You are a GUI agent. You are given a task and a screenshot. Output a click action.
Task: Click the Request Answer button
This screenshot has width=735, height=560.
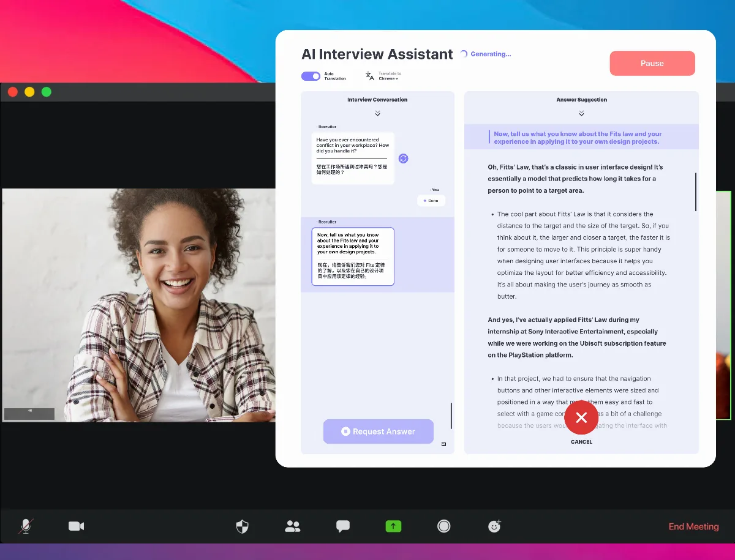coord(379,431)
